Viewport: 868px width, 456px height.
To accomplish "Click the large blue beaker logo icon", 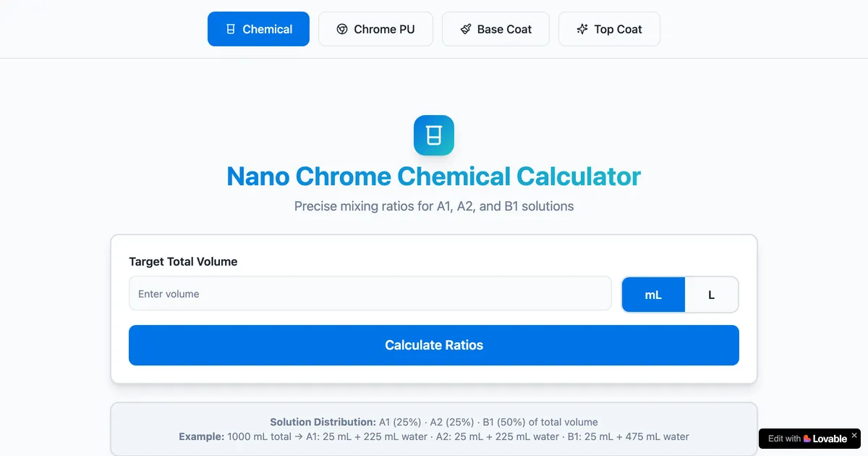I will pos(434,135).
